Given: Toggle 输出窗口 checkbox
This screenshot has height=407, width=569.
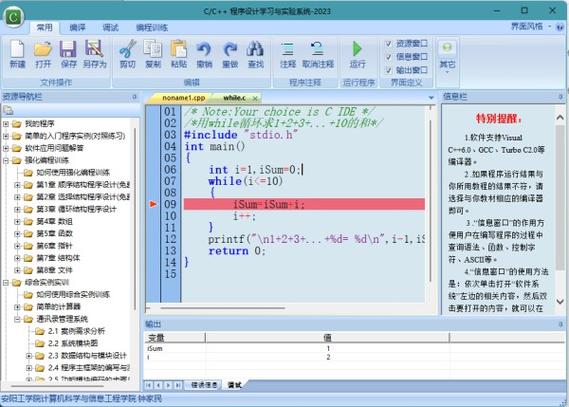Looking at the screenshot, I should [x=389, y=70].
